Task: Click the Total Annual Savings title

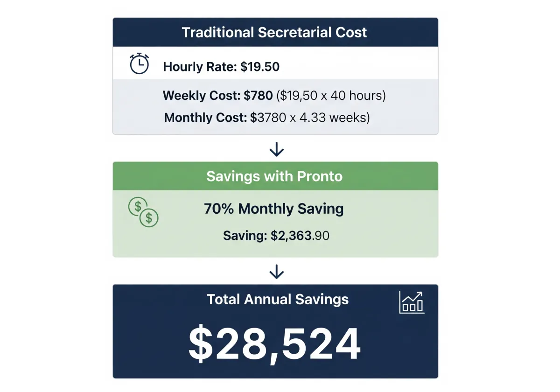Action: (278, 299)
